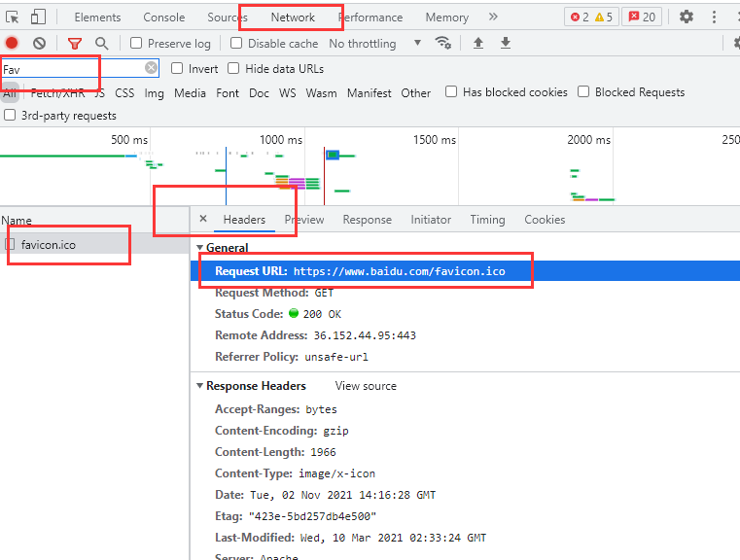Open the DevTools three-dot menu
The image size is (740, 560).
point(714,17)
